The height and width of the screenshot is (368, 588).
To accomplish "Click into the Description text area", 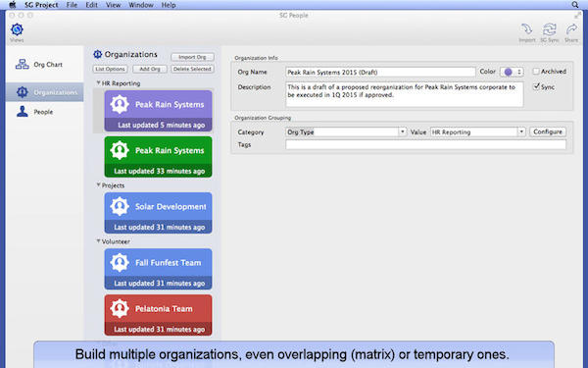I will pyautogui.click(x=404, y=94).
